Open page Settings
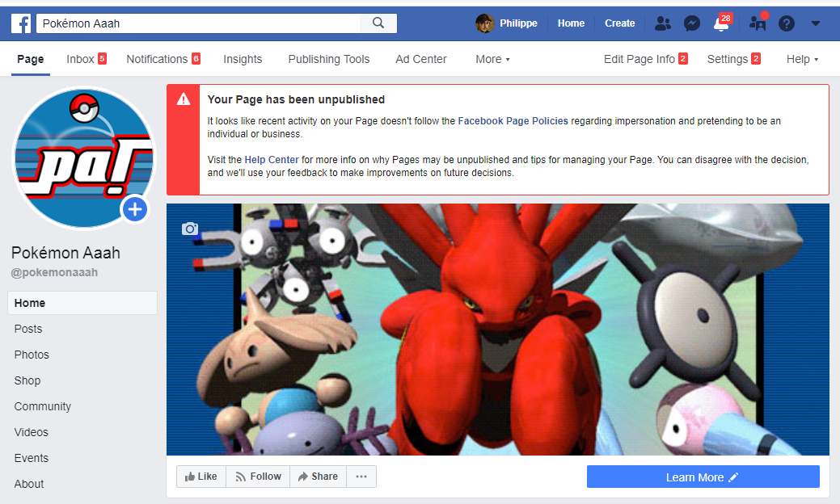The height and width of the screenshot is (504, 840). pos(734,59)
